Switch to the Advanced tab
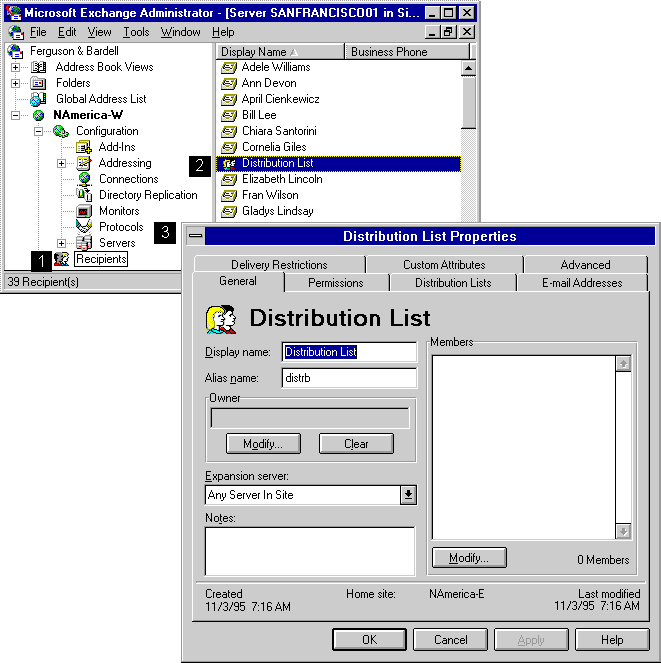Image resolution: width=661 pixels, height=663 pixels. (x=585, y=265)
